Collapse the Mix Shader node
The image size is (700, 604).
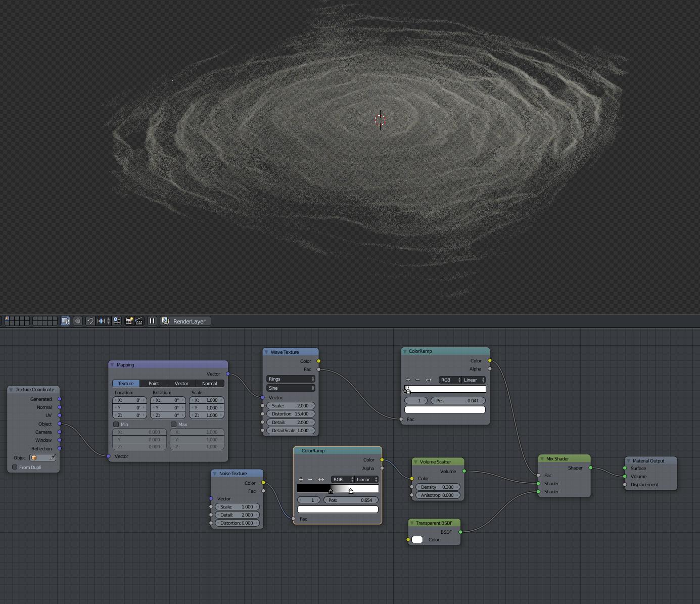point(542,459)
